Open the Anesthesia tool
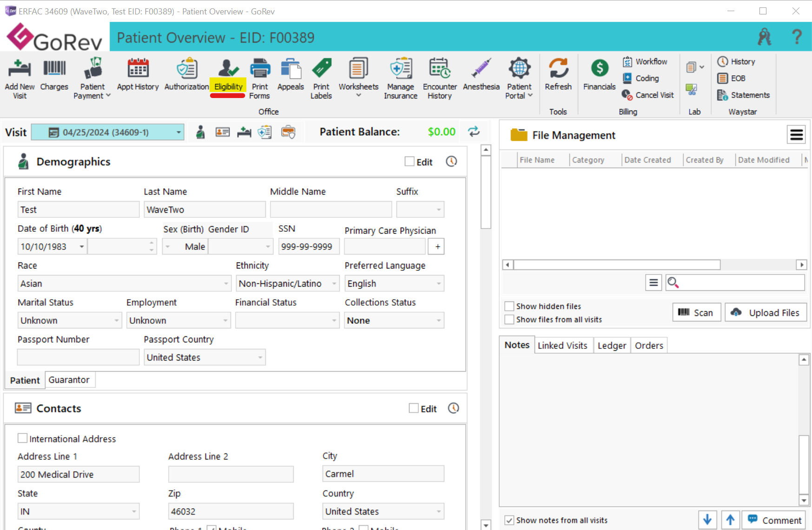This screenshot has height=530, width=812. tap(481, 74)
